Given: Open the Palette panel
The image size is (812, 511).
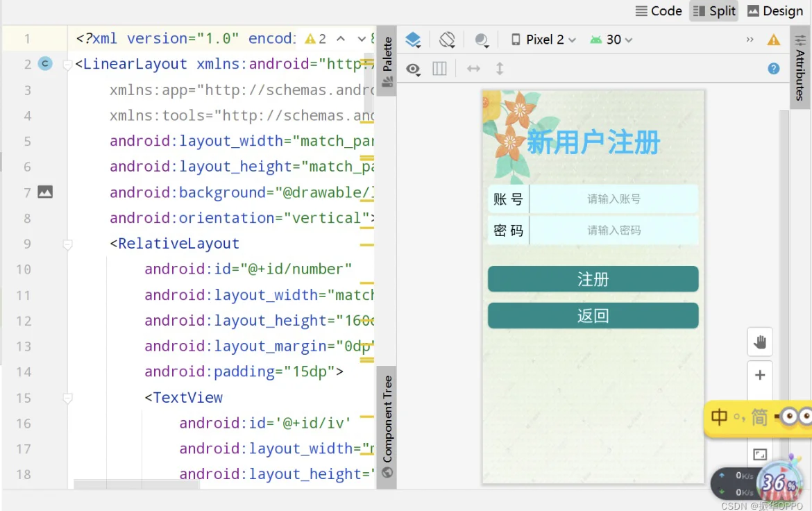Looking at the screenshot, I should (x=387, y=54).
